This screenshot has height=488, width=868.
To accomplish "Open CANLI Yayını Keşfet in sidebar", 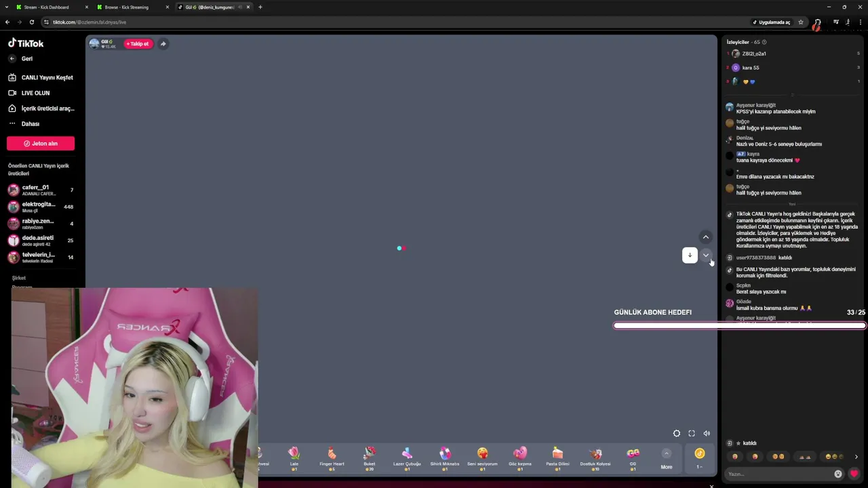I will point(41,77).
